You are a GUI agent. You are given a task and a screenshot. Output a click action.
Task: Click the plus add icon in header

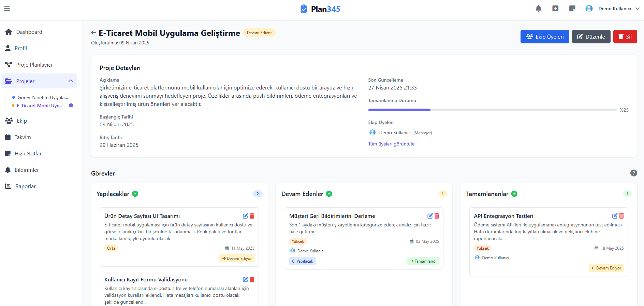tap(555, 9)
